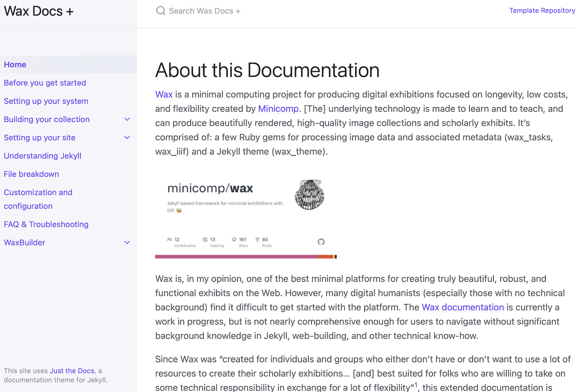577x392 pixels.
Task: Expand Building your collection submenu
Action: coord(127,119)
